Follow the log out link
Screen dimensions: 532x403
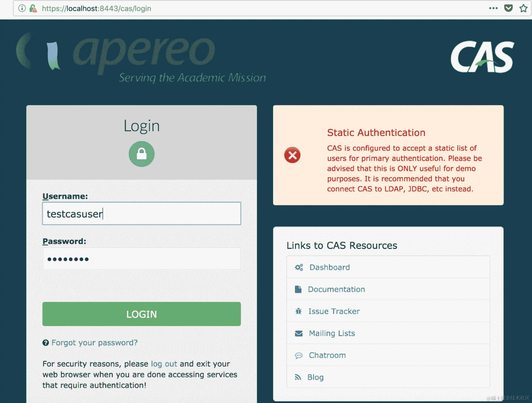click(164, 364)
